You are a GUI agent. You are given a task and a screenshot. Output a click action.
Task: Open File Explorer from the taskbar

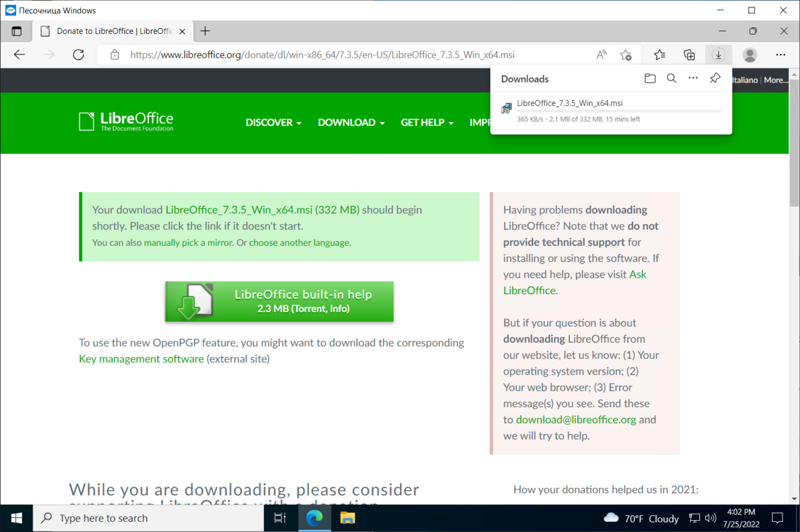347,518
